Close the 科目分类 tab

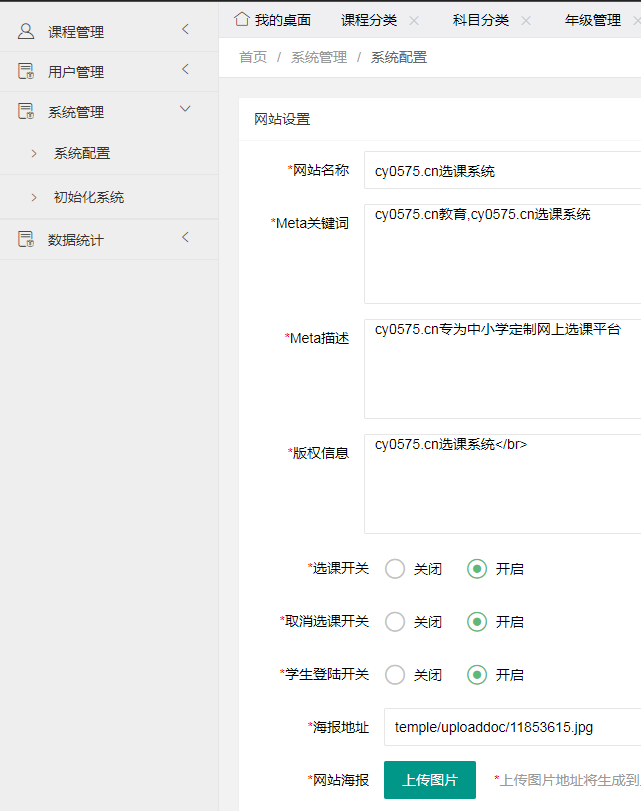(x=526, y=21)
